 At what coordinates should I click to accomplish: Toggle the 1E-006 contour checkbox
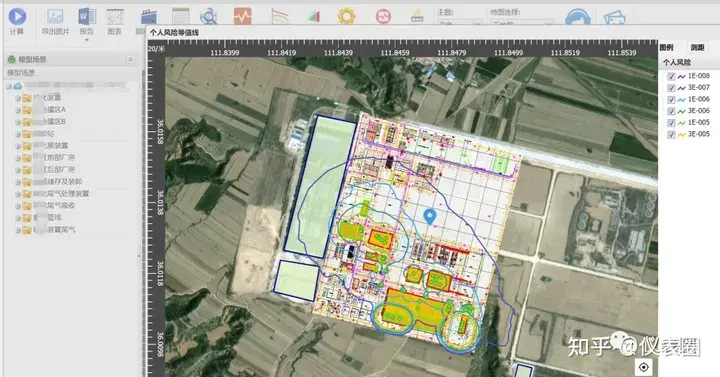671,100
